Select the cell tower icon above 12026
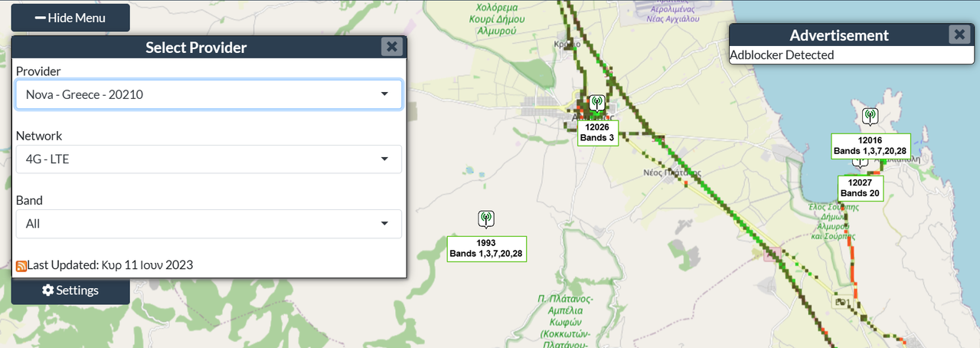 597,103
